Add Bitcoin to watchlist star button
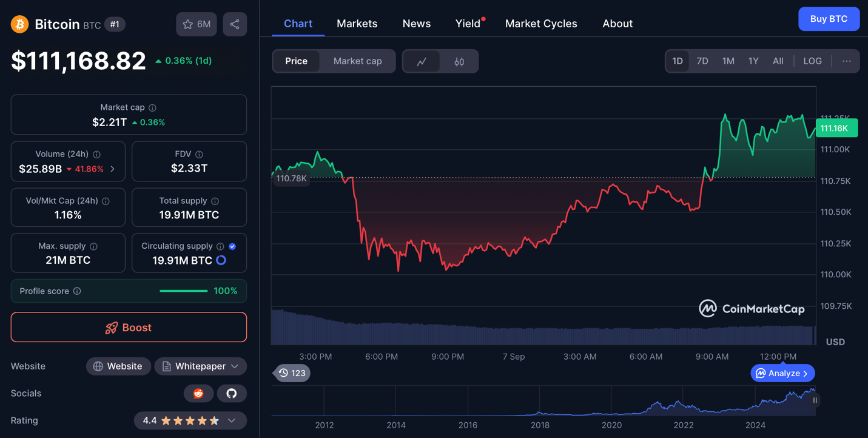 point(197,24)
